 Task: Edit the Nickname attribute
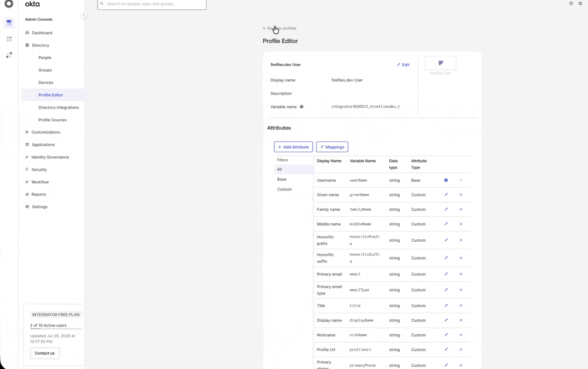[x=446, y=335]
